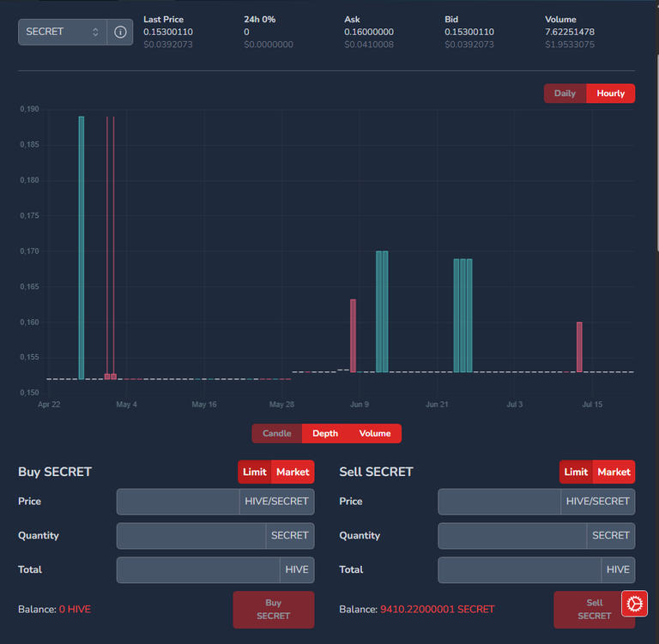Click the page vertical scrollbar
659x644 pixels.
click(657, 153)
